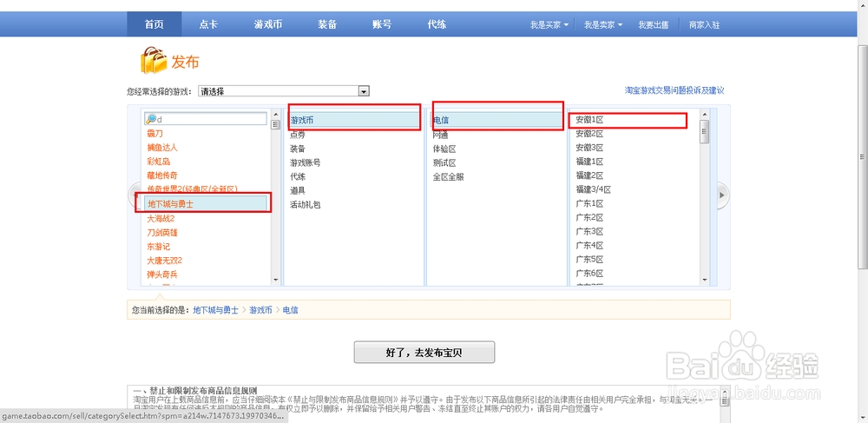Open the 账号 navigation tab
Screen dimensions: 868x423
pyautogui.click(x=382, y=24)
